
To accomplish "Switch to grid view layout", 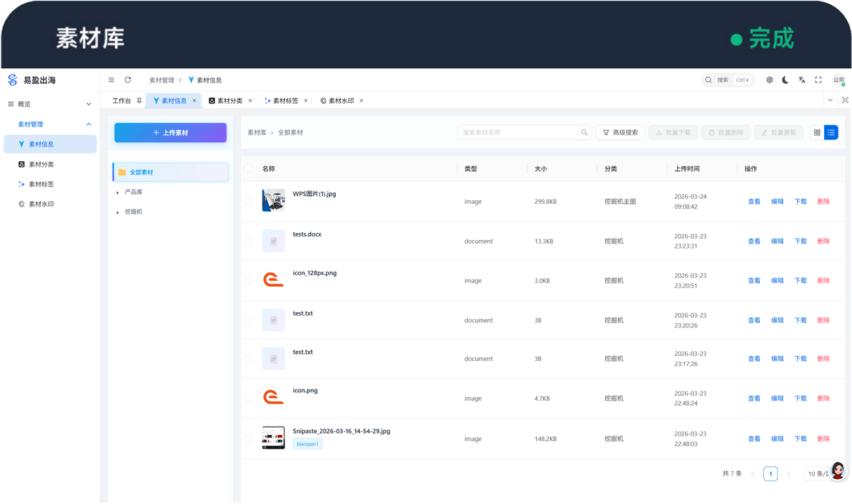I will pos(817,133).
